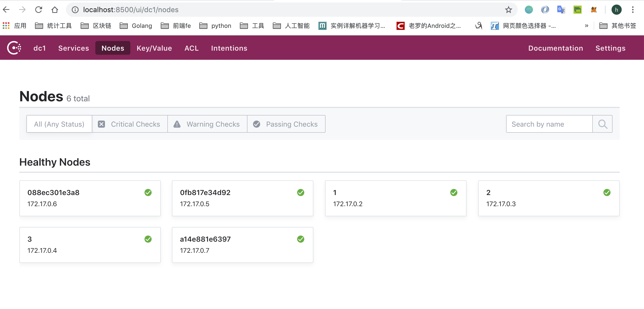Click the Consul logo icon
644x309 pixels.
point(14,48)
